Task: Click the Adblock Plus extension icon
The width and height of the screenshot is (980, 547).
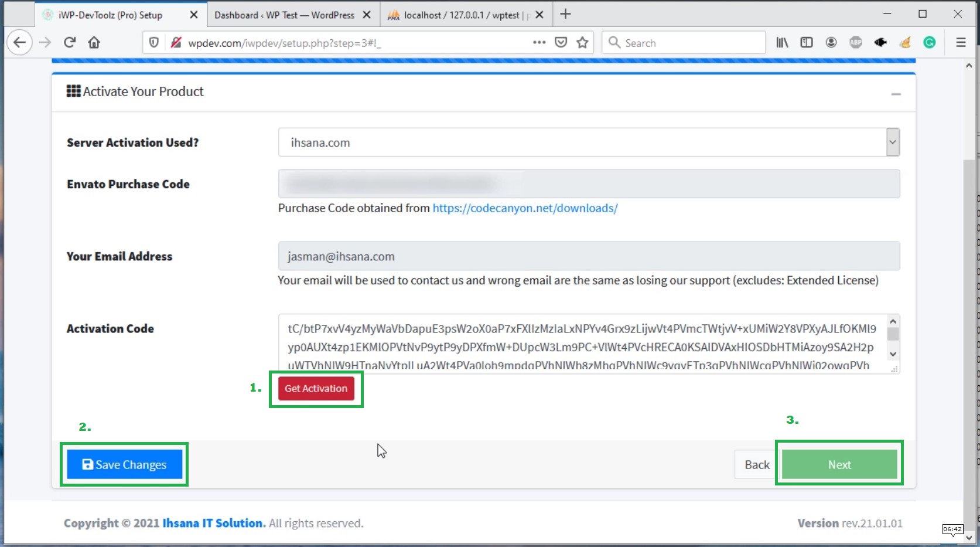Action: tap(856, 42)
